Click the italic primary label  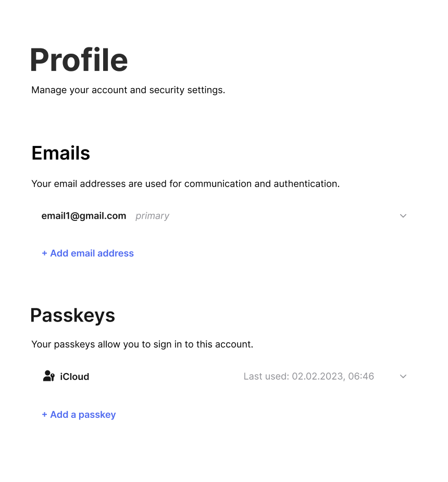(152, 216)
